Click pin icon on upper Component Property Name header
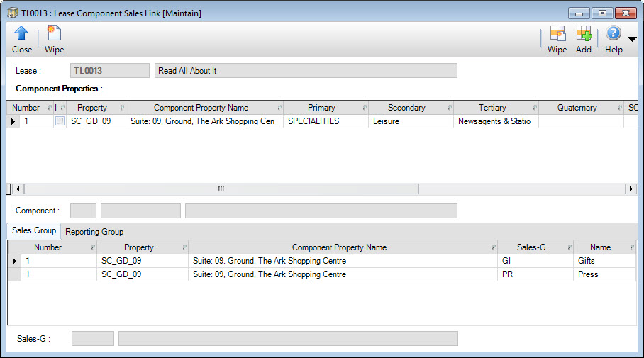Image resolution: width=644 pixels, height=358 pixels. tap(279, 108)
